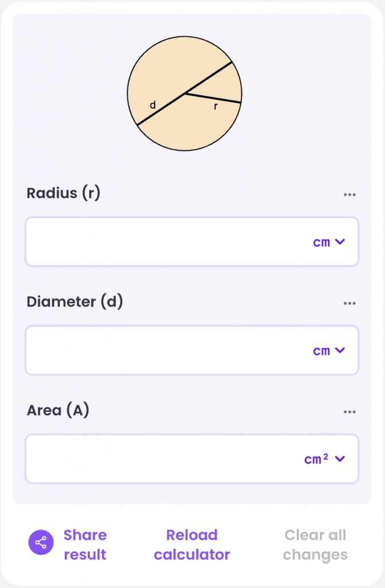Click the Radius (r) label
The height and width of the screenshot is (588, 385).
[63, 193]
